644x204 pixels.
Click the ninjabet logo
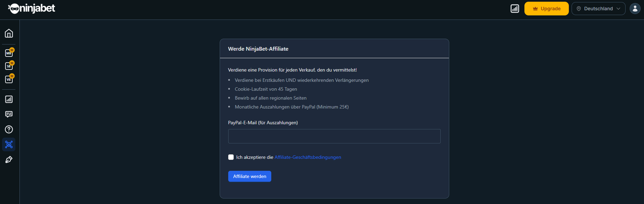pyautogui.click(x=31, y=8)
